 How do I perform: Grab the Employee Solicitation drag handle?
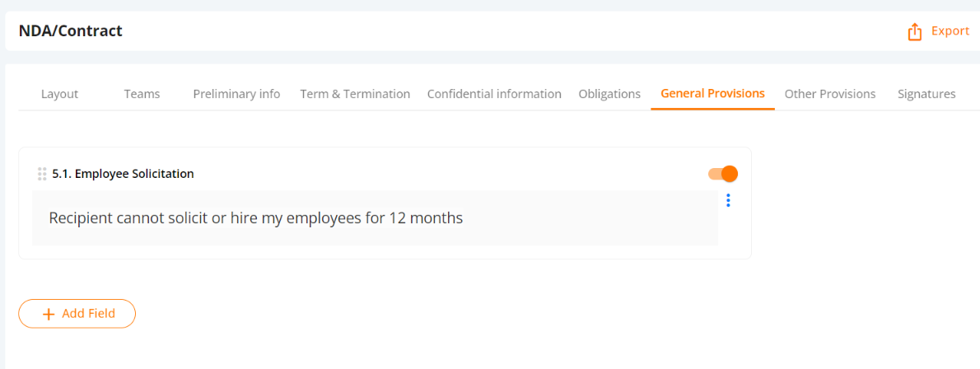point(42,174)
